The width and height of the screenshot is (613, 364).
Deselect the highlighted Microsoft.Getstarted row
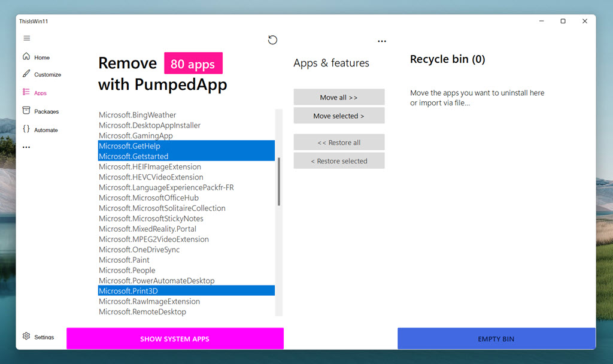186,156
